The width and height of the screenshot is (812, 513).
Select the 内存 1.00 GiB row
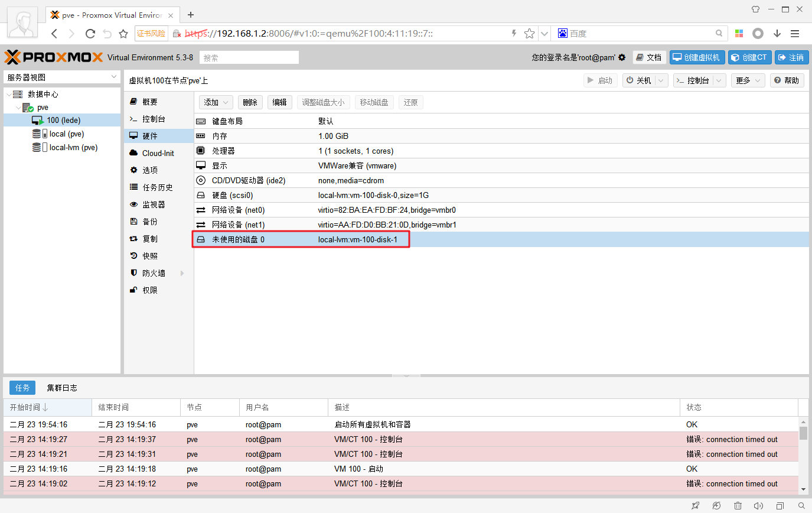point(501,136)
